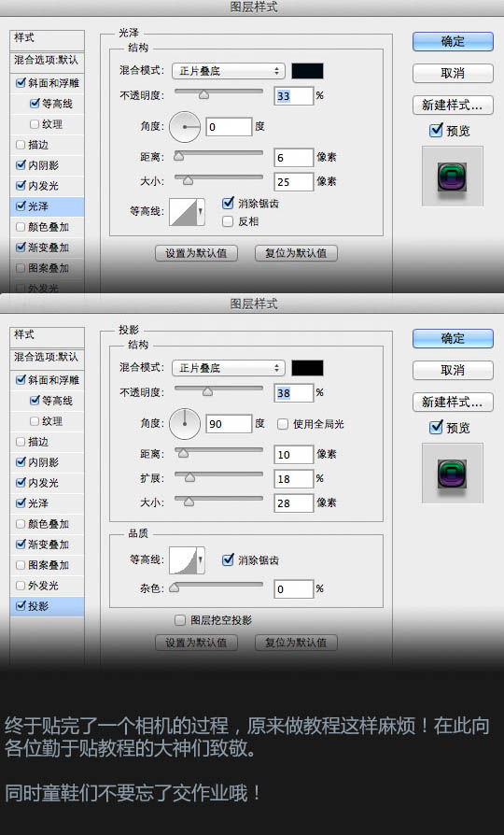The image size is (504, 835).
Task: Enable the 反相 checkbox
Action: tap(228, 221)
